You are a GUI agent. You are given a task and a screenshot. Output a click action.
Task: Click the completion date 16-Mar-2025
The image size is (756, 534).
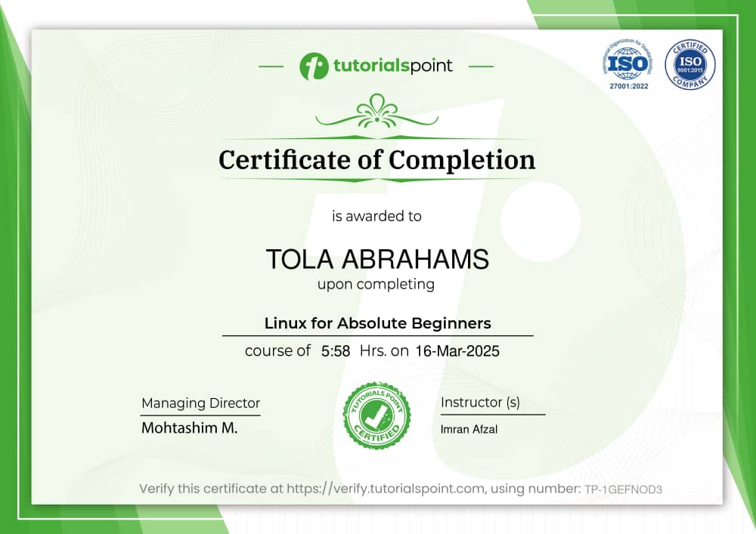tap(459, 351)
